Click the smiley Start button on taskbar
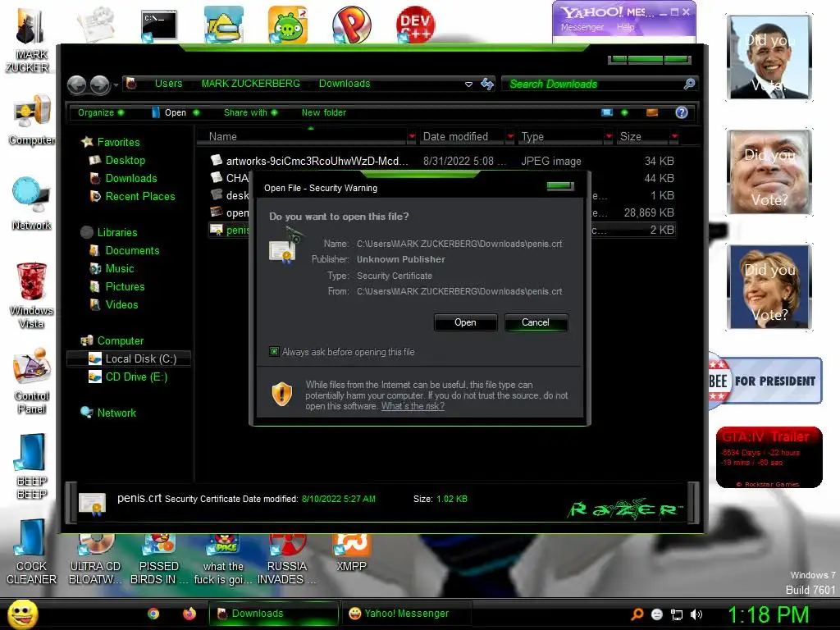The width and height of the screenshot is (840, 630). [22, 614]
